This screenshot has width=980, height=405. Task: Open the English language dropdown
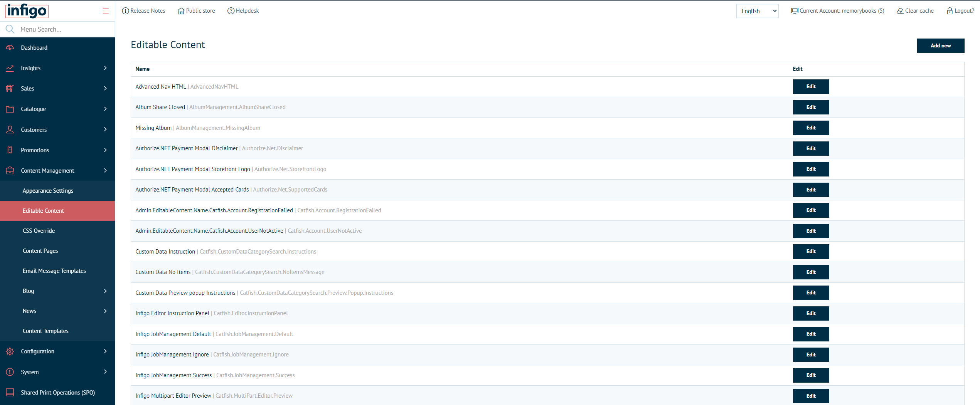click(x=757, y=11)
